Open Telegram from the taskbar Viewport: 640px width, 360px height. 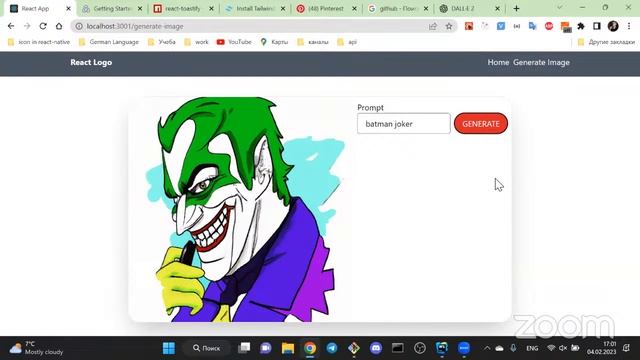[332, 348]
